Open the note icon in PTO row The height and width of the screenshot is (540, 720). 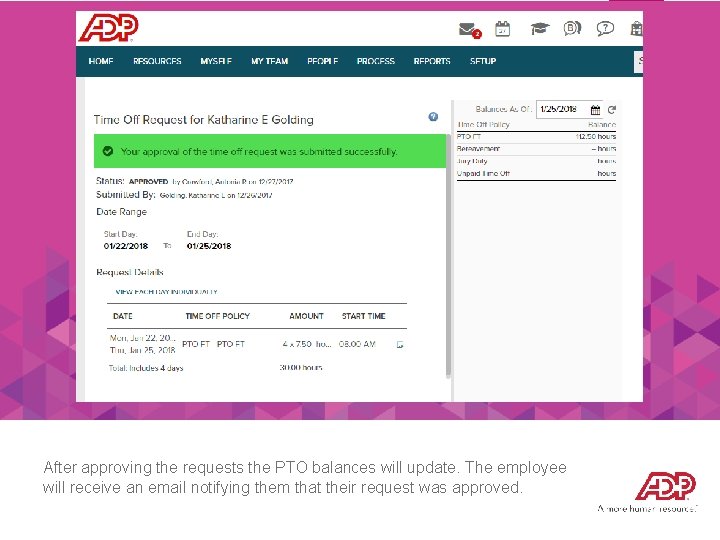coord(400,345)
